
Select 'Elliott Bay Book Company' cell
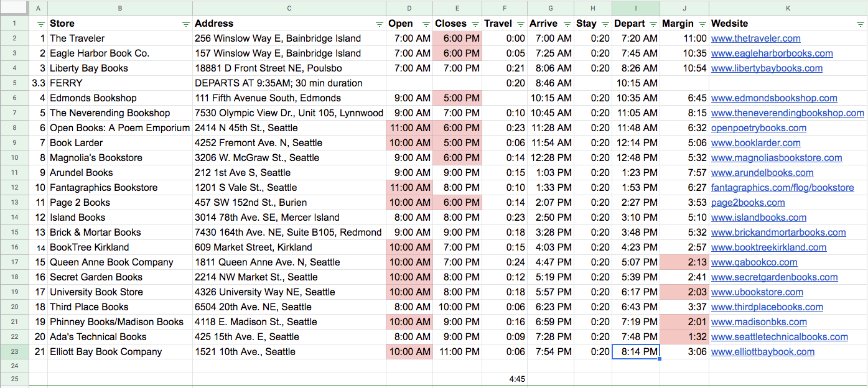pyautogui.click(x=120, y=352)
